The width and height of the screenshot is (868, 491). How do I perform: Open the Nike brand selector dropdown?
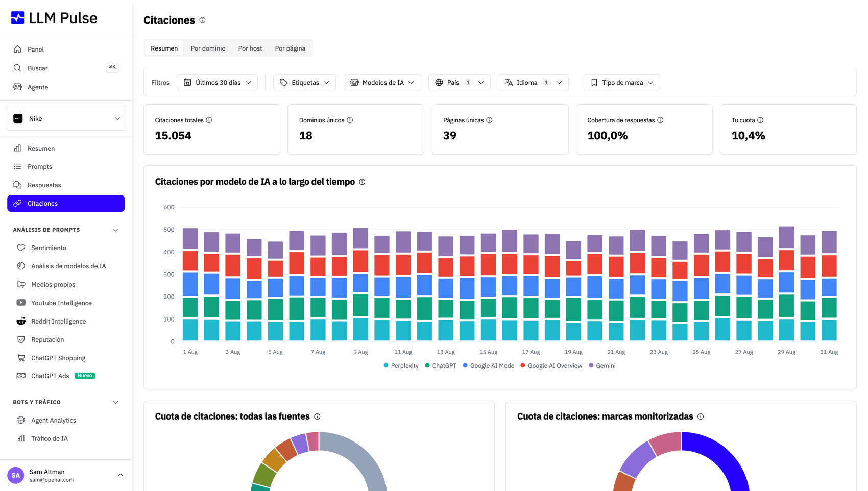coord(66,118)
